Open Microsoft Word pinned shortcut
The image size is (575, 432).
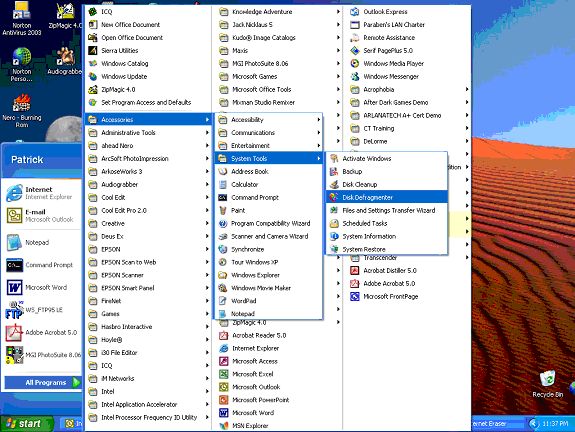pos(40,288)
